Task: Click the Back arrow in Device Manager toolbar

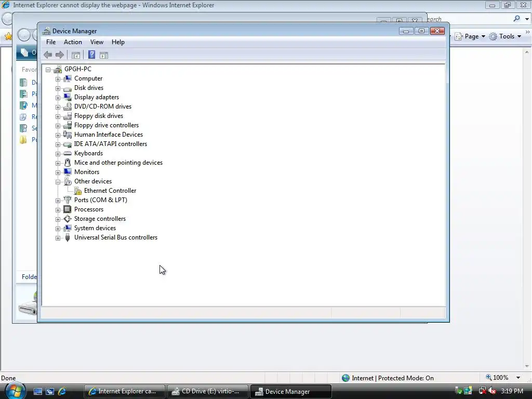Action: [48, 55]
